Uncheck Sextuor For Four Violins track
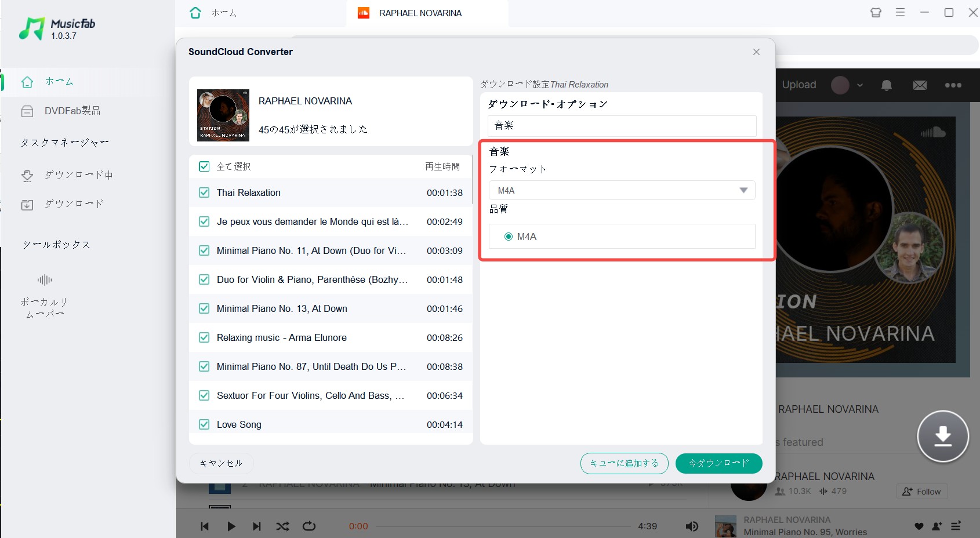This screenshot has height=538, width=980. [204, 395]
